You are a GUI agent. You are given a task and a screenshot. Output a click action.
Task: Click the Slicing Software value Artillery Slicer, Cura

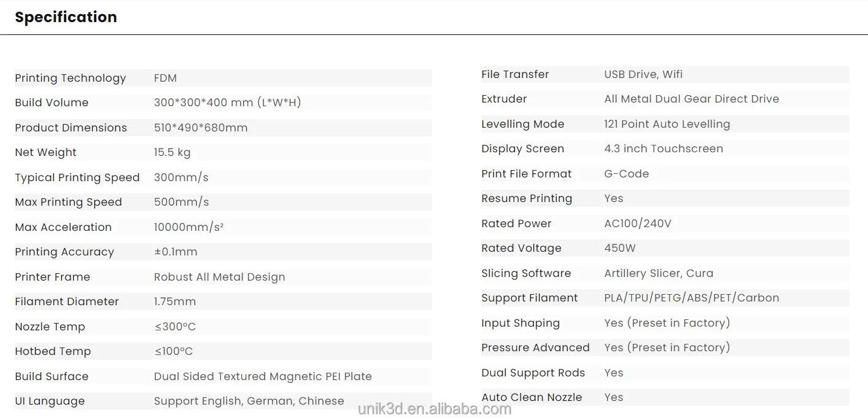[659, 273]
